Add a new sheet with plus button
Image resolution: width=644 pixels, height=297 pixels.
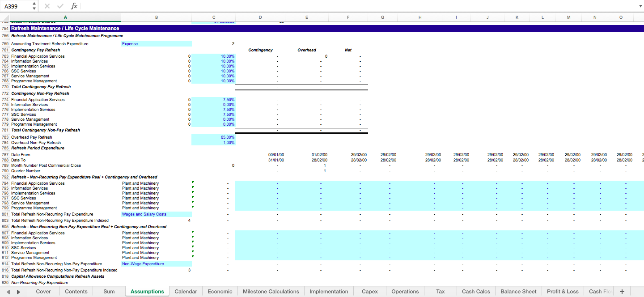tap(622, 292)
